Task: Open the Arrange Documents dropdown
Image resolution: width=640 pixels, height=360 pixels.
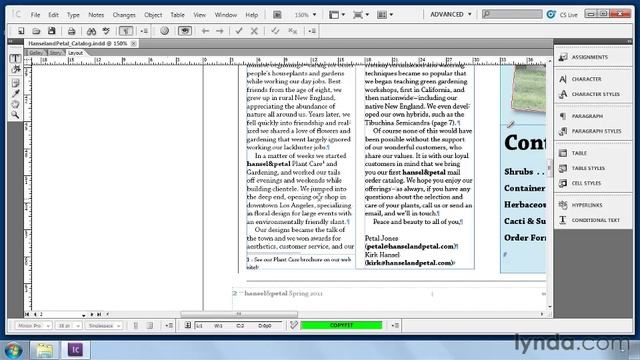Action: (385, 15)
